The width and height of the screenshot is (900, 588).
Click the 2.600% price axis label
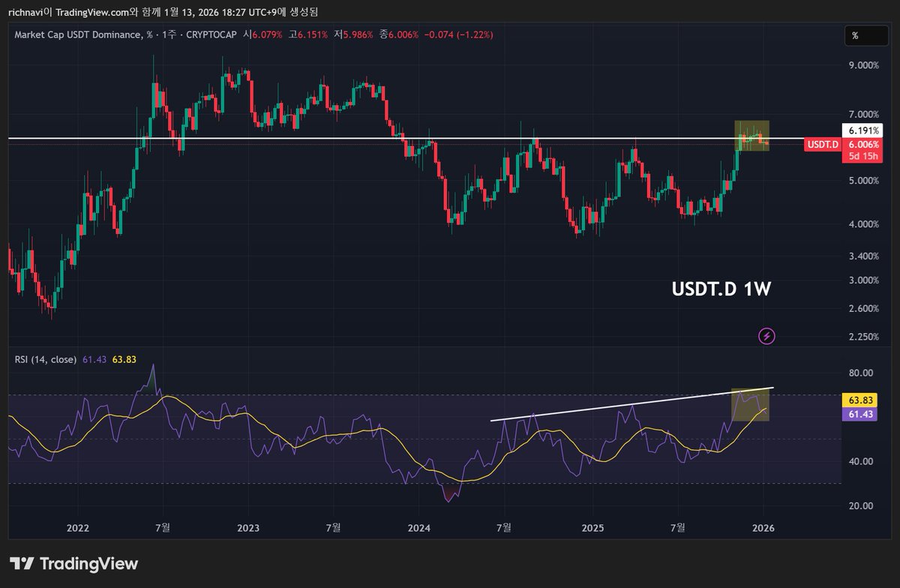862,308
